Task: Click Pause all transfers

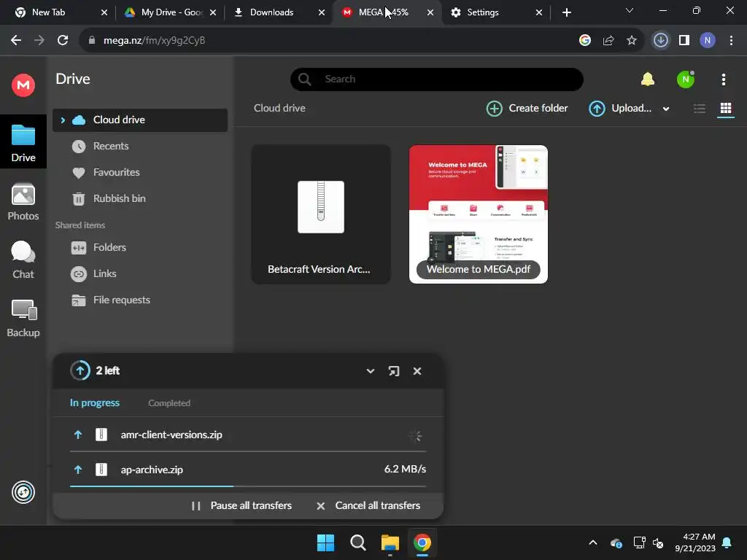Action: 241,506
